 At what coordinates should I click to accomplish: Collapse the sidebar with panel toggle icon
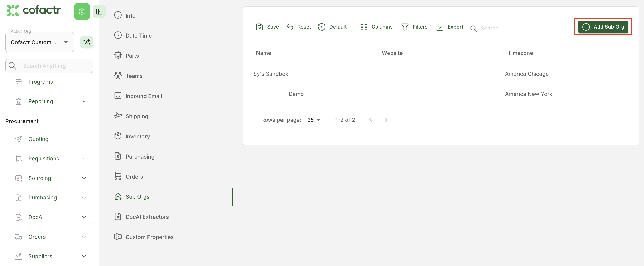[x=99, y=12]
